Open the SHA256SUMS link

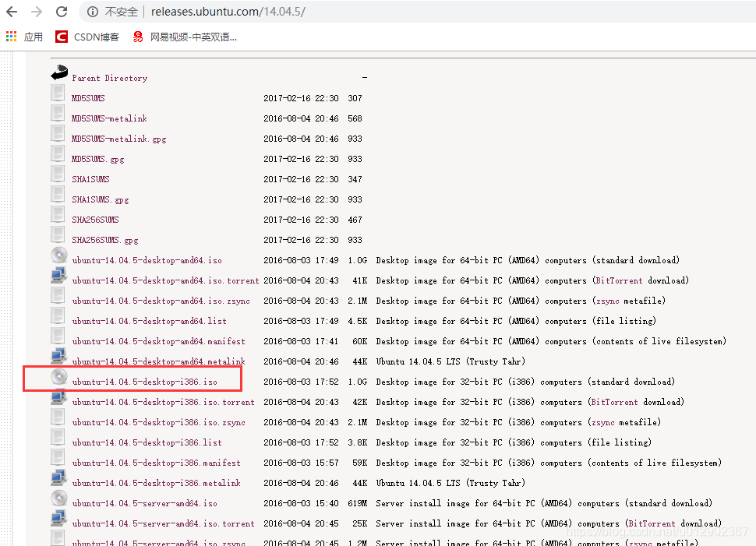point(95,220)
